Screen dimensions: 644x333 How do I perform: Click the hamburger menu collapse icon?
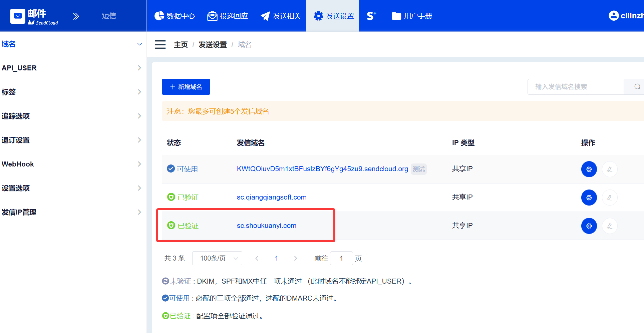click(x=160, y=44)
